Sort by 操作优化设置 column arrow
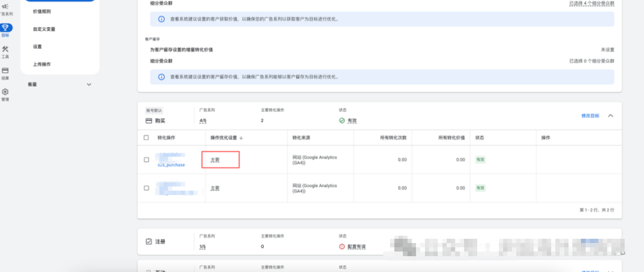Image resolution: width=644 pixels, height=272 pixels. [x=241, y=138]
